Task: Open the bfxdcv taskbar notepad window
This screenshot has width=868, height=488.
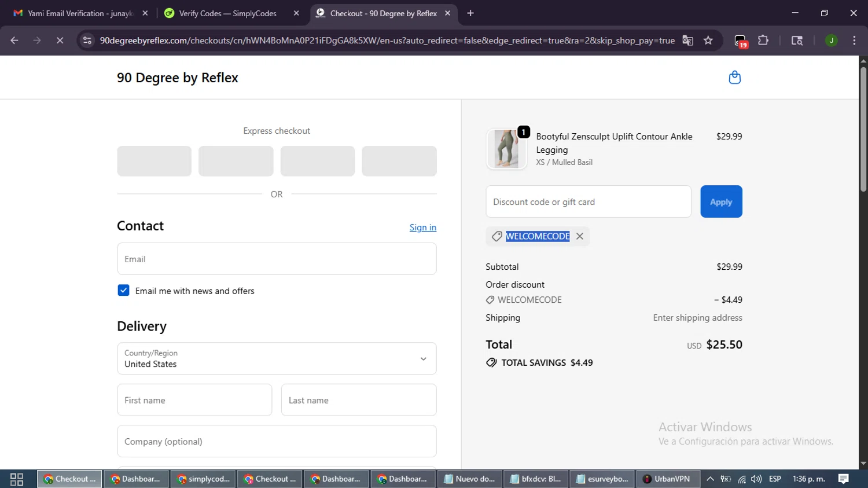Action: coord(536,479)
